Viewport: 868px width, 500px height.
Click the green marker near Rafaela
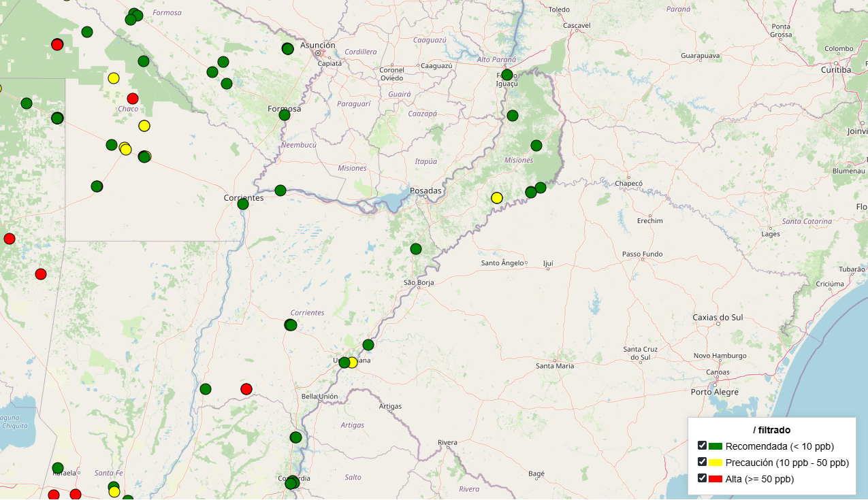pos(58,468)
